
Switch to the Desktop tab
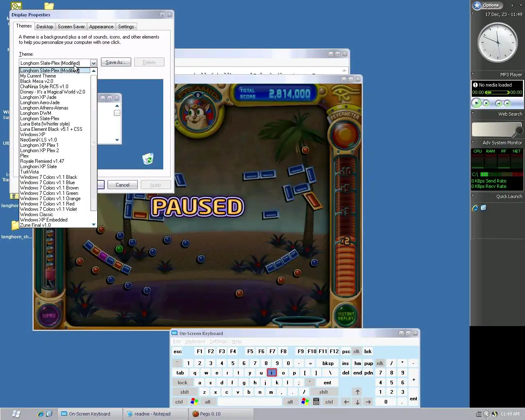coord(45,27)
